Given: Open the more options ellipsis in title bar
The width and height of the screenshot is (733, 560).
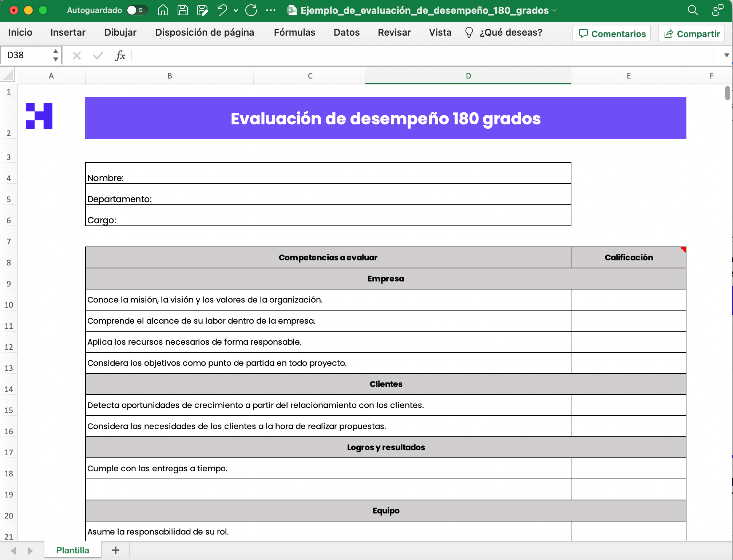Looking at the screenshot, I should (271, 10).
